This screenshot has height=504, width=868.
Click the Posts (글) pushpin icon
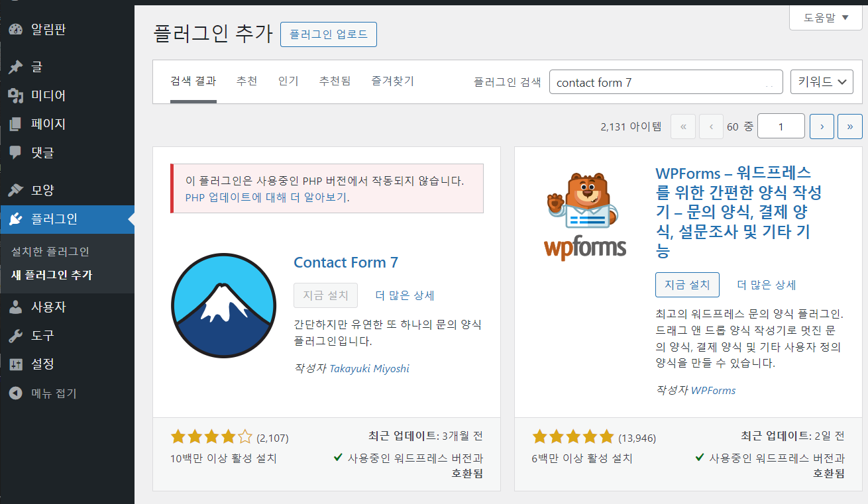tap(15, 67)
